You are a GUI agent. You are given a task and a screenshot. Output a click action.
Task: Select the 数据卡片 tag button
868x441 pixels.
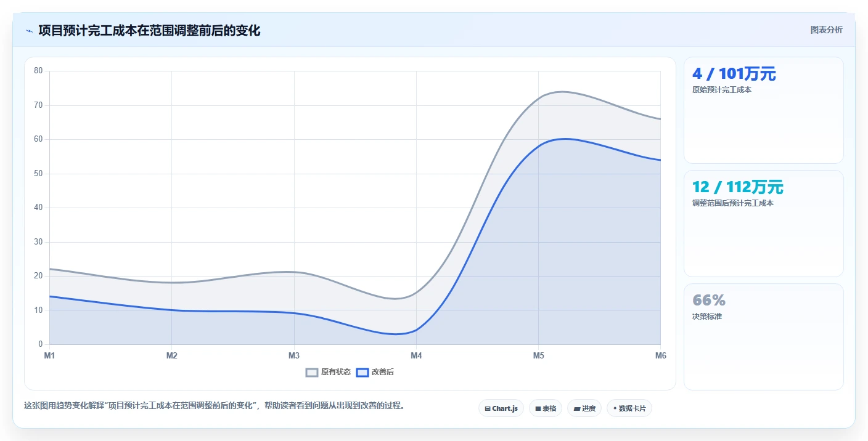pyautogui.click(x=629, y=408)
